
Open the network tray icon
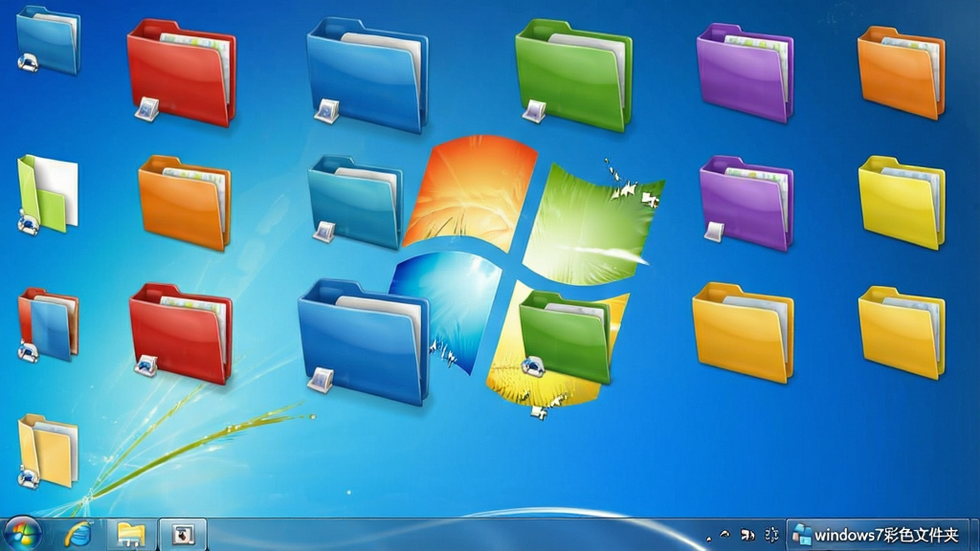click(746, 535)
